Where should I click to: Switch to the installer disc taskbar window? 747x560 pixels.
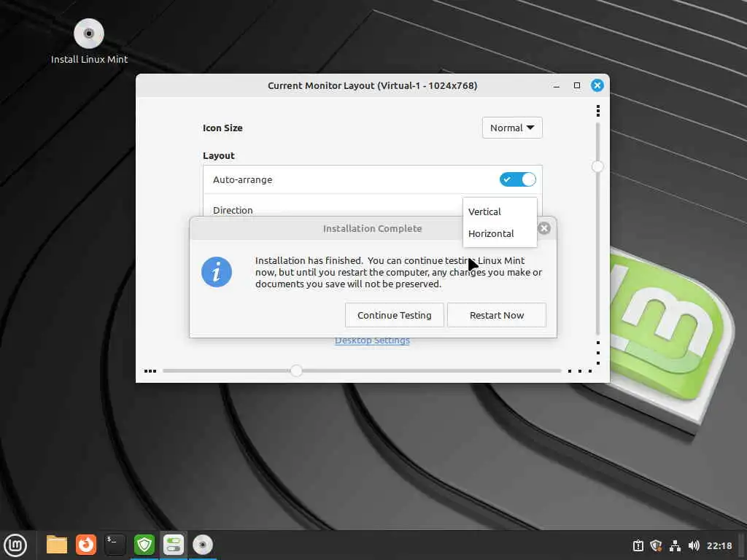(x=203, y=545)
